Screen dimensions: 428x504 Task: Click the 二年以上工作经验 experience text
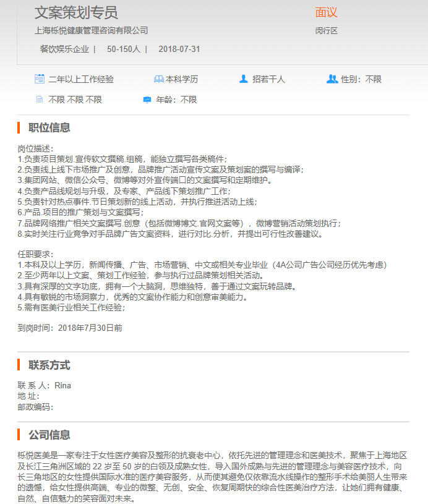tap(81, 79)
